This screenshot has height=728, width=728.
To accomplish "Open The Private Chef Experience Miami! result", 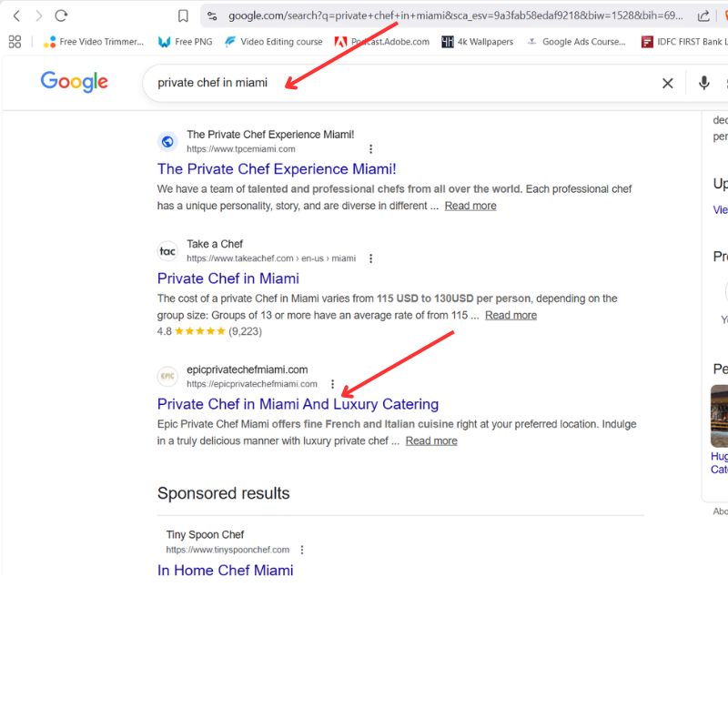I will pos(277,169).
